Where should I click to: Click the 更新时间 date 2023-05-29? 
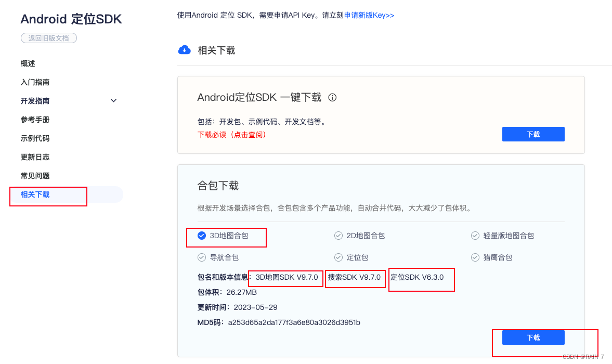(256, 307)
